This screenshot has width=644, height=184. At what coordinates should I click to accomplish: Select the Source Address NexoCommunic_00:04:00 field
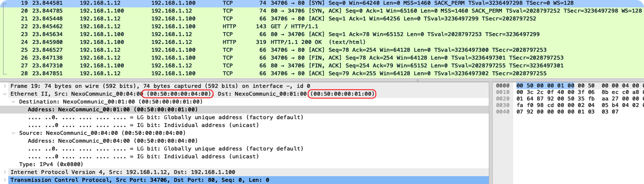pyautogui.click(x=112, y=141)
